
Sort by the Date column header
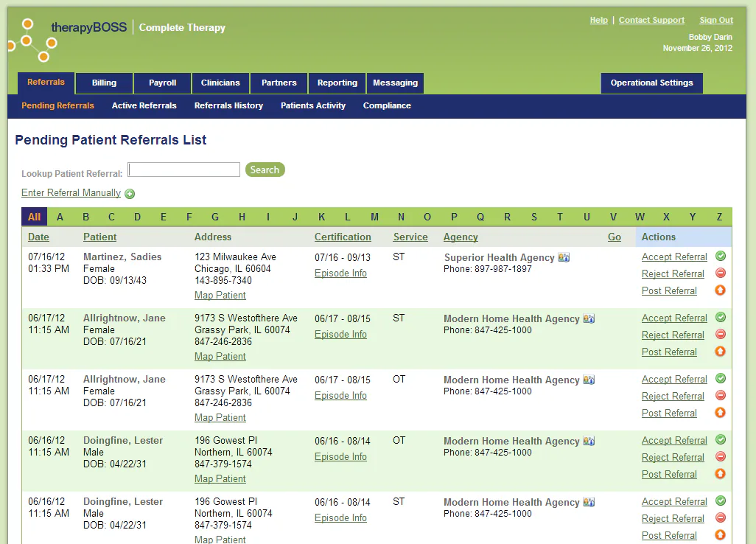[38, 237]
